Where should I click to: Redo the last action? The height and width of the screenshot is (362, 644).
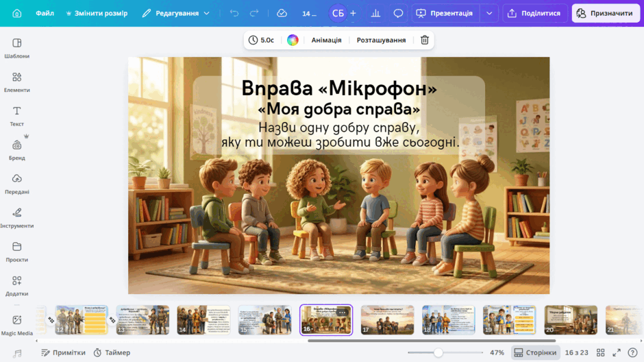pyautogui.click(x=254, y=13)
